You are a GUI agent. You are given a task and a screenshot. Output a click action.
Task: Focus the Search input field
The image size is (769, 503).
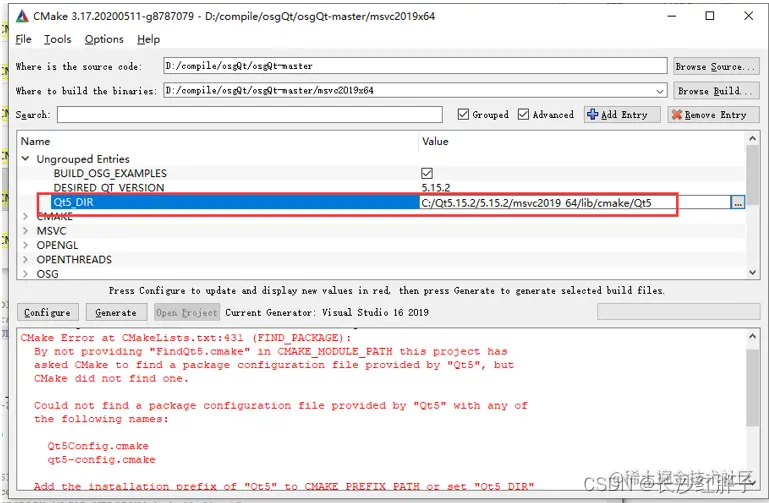[250, 115]
